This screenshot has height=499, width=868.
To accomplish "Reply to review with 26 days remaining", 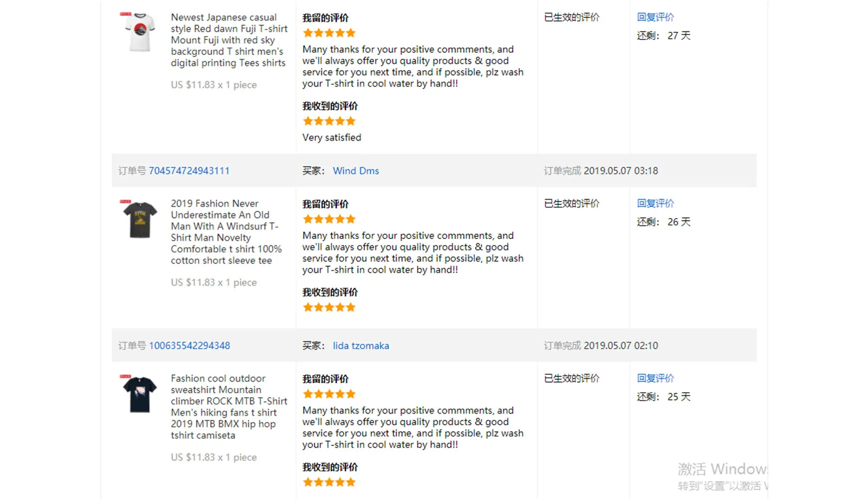I will [x=655, y=203].
